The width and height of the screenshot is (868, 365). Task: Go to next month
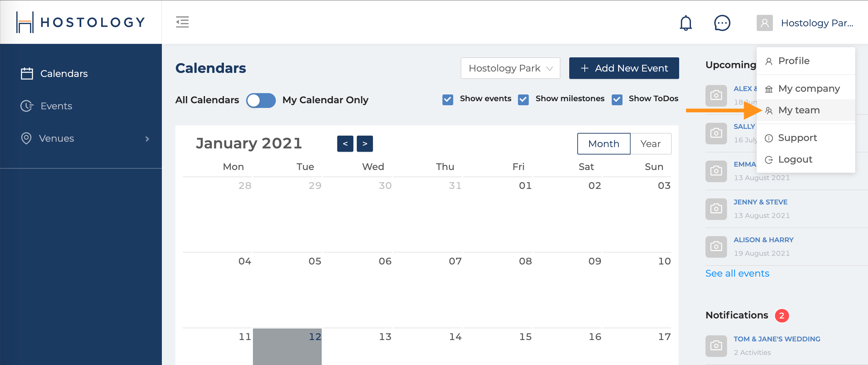[x=365, y=144]
